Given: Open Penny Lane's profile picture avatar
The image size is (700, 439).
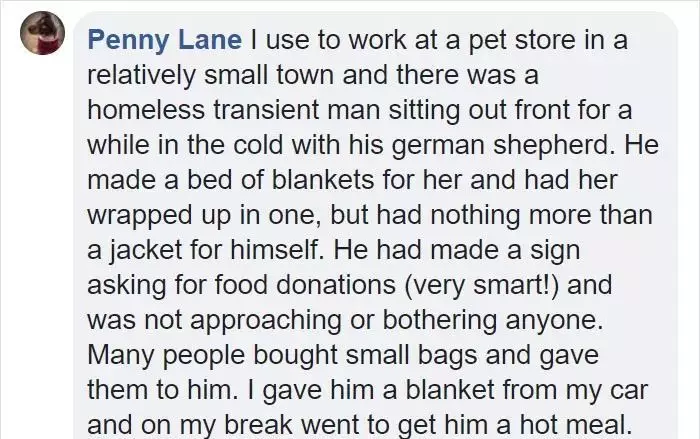Looking at the screenshot, I should pyautogui.click(x=42, y=33).
